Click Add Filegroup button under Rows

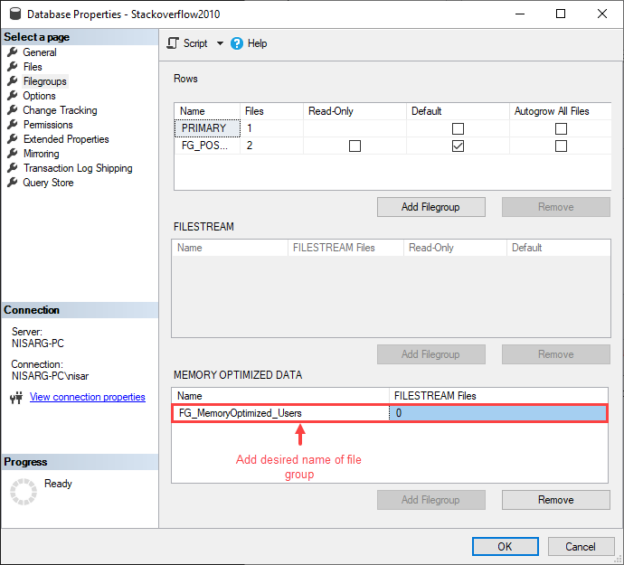click(431, 207)
